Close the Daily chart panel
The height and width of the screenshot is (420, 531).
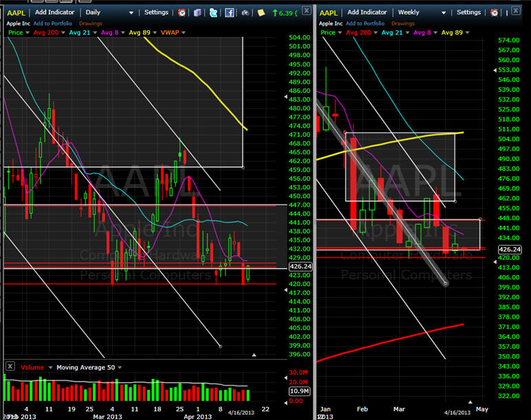(x=306, y=10)
